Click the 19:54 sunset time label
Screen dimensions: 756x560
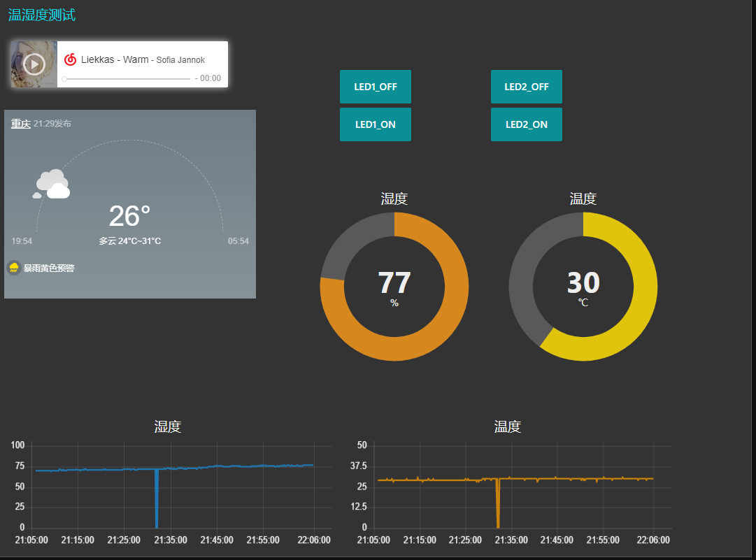[22, 241]
